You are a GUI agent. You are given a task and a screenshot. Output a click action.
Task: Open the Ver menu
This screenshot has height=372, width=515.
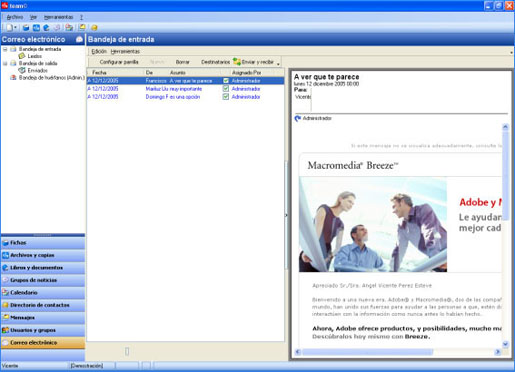click(x=33, y=17)
